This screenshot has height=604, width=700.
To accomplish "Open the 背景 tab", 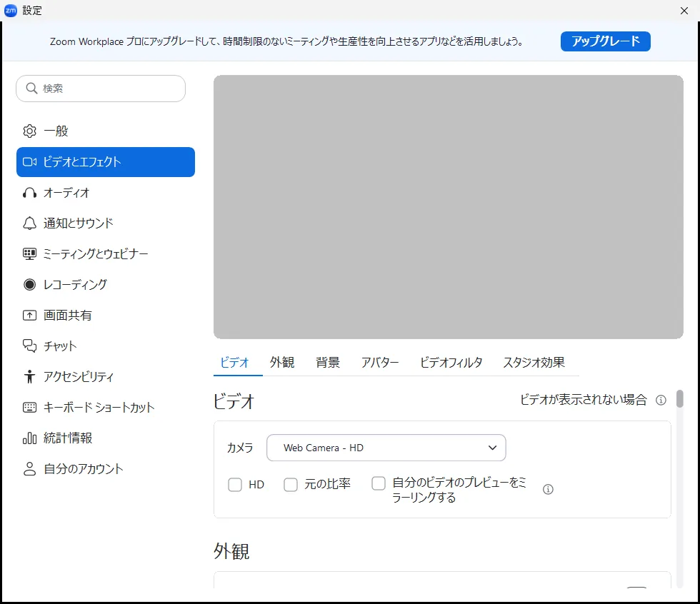I will tap(328, 362).
